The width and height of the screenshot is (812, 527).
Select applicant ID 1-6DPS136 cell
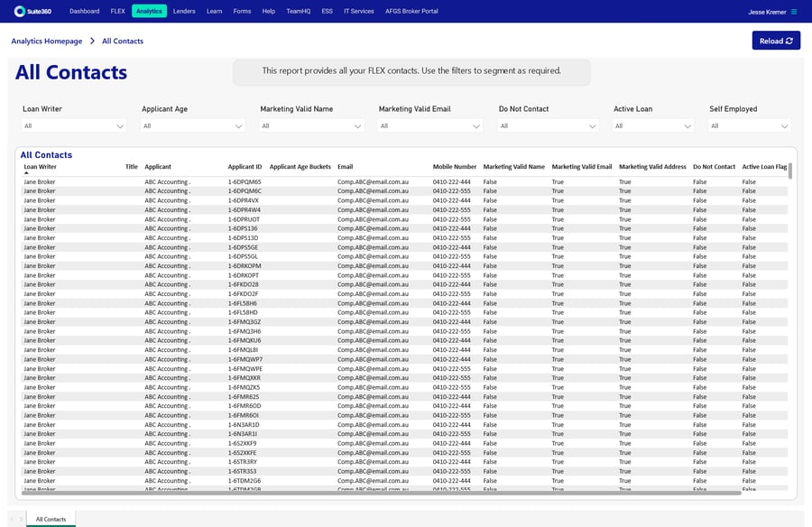(x=243, y=228)
